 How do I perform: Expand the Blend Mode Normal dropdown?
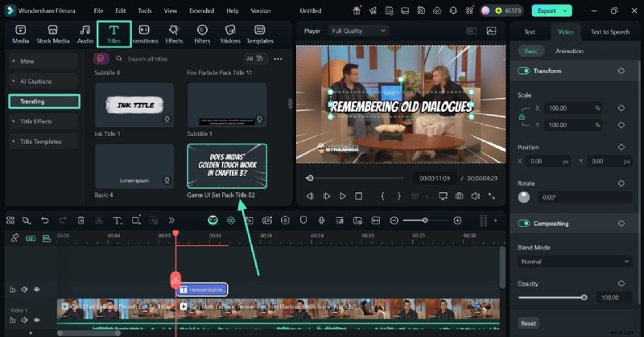[574, 261]
